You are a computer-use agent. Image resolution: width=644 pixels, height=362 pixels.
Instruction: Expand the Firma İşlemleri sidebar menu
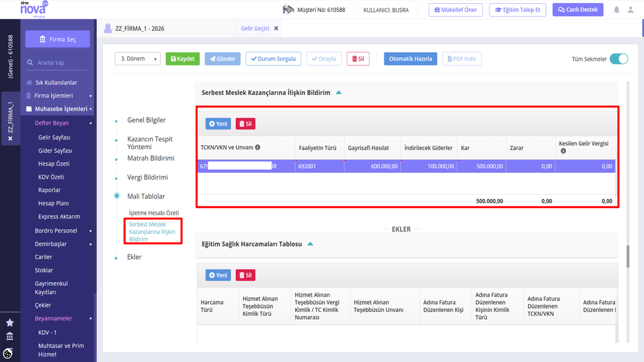coord(58,96)
